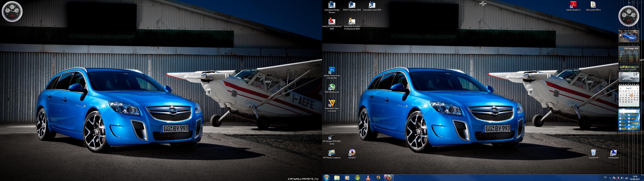Click 'New version is available' link
This screenshot has width=644, height=181.
[628, 69]
